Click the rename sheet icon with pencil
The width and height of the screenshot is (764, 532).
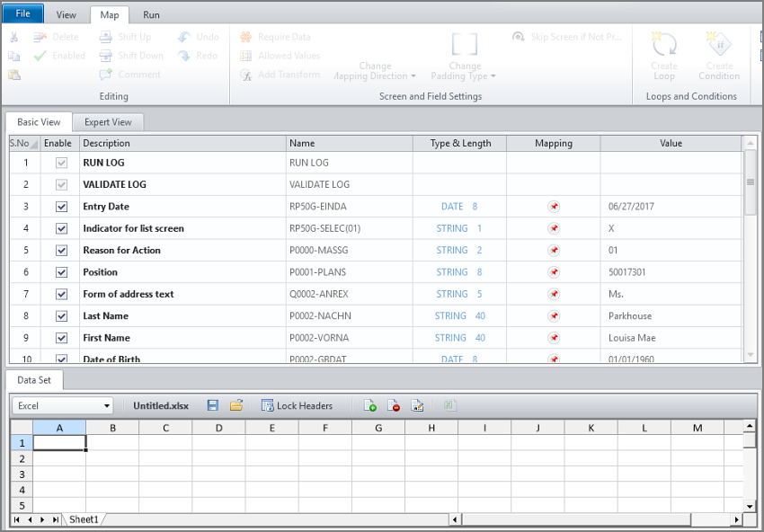click(x=417, y=405)
